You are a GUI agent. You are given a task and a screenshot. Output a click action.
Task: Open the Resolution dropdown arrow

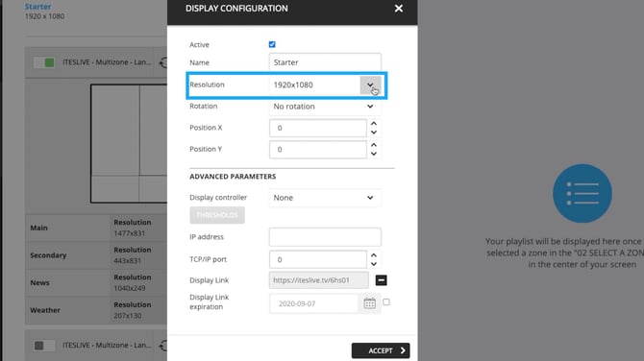click(370, 84)
